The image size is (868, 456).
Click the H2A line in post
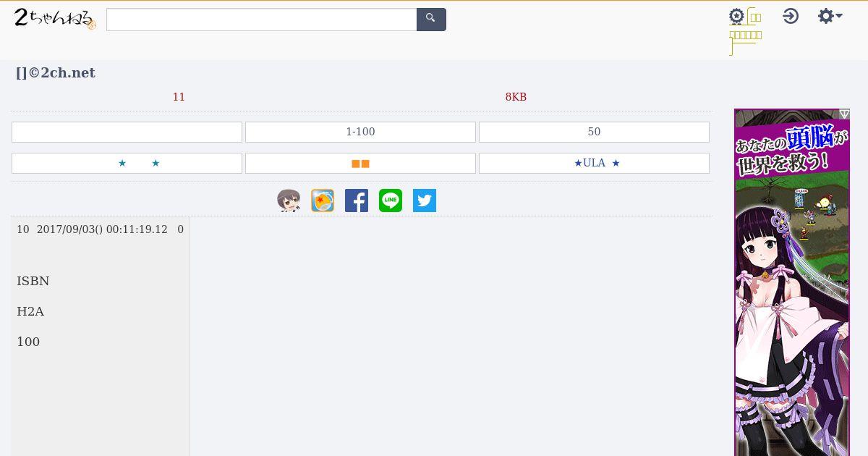[x=30, y=311]
